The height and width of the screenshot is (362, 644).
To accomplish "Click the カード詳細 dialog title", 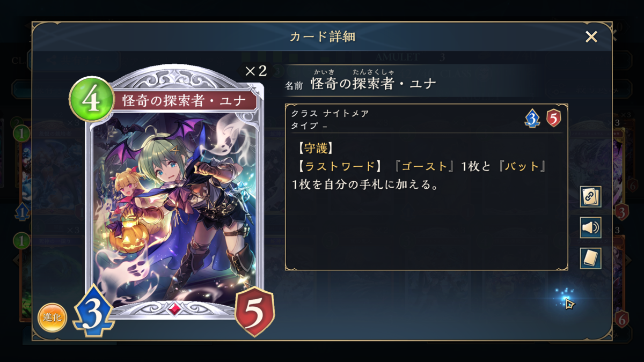I will click(x=322, y=36).
